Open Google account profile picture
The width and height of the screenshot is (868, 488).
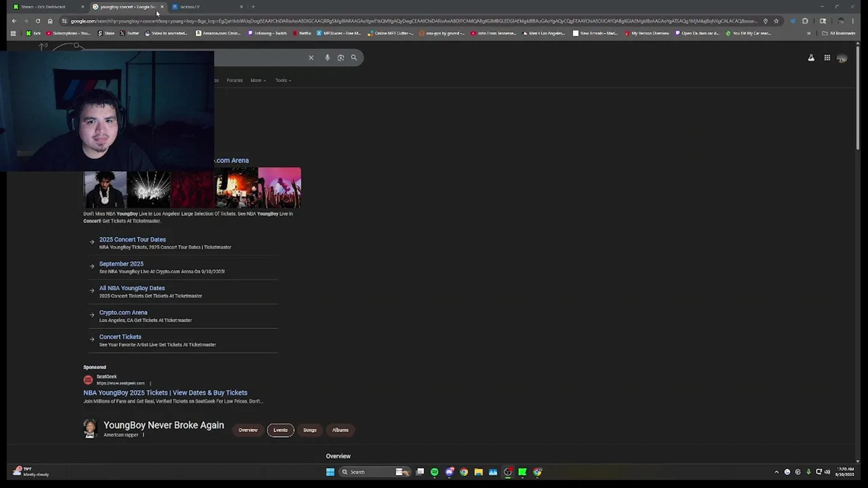(842, 58)
